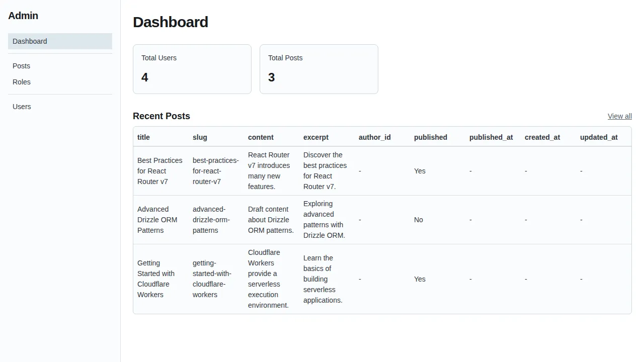Click the published column header
The image size is (644, 362).
(431, 137)
